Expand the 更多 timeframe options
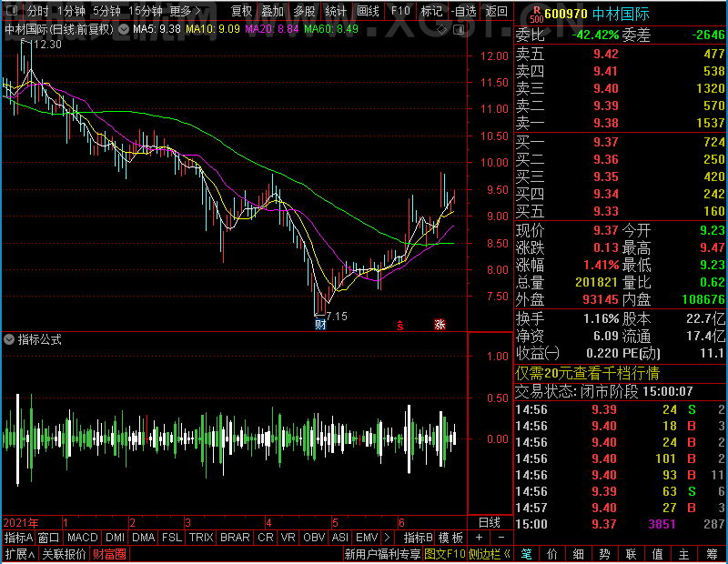The height and width of the screenshot is (564, 728). tap(186, 11)
